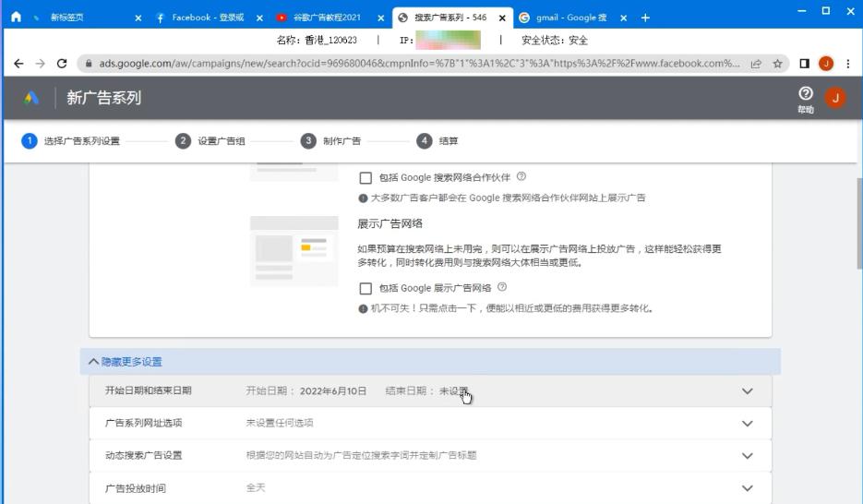Close the 新标签页 tab
This screenshot has width=863, height=504.
coord(138,18)
